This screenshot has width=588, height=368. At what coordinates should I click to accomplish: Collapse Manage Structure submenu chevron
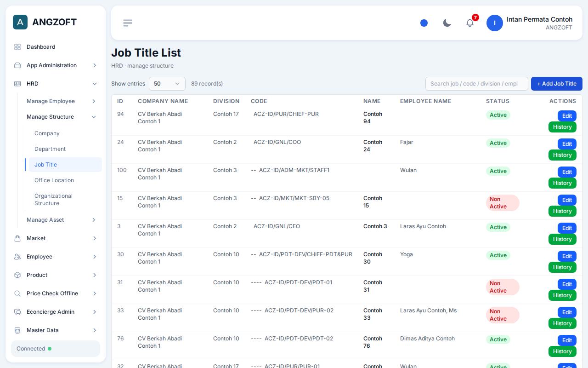pyautogui.click(x=94, y=117)
